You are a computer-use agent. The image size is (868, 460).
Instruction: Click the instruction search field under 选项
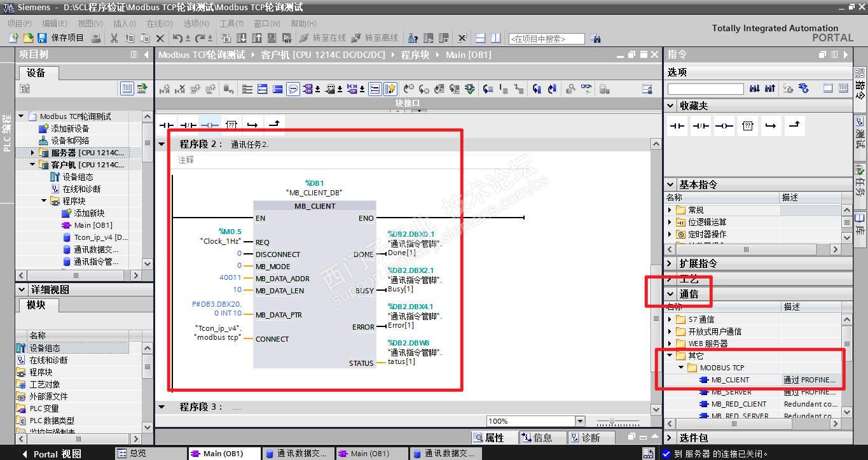point(705,89)
